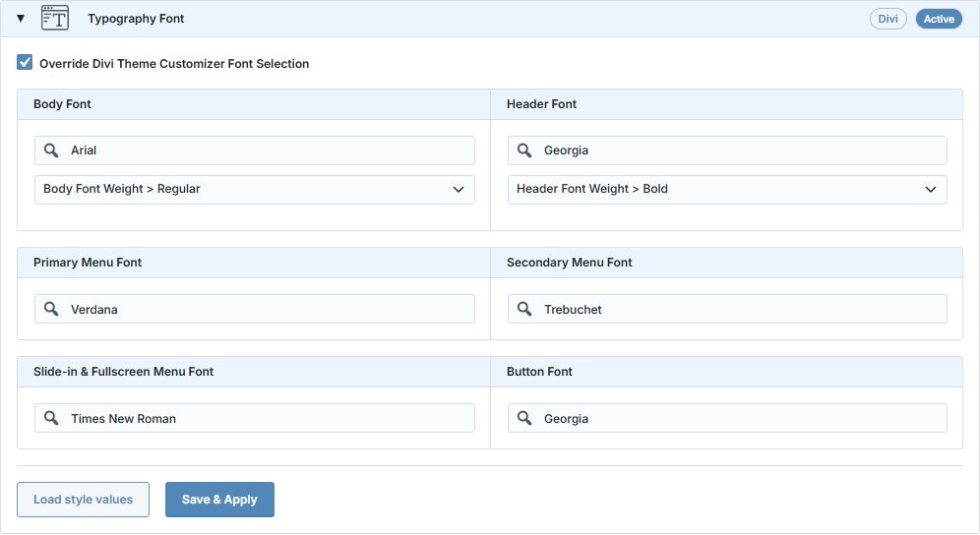Collapse the Typography Font section triangle

(x=21, y=18)
